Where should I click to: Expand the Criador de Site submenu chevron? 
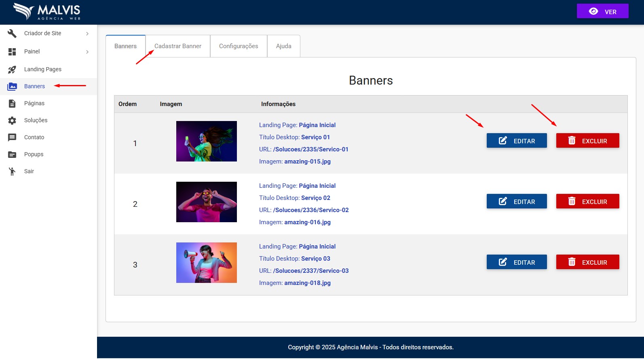pyautogui.click(x=87, y=34)
